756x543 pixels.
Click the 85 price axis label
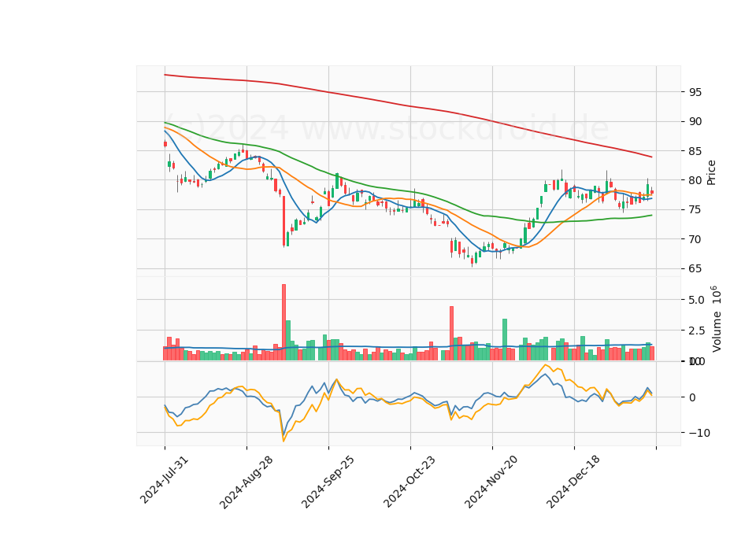pos(695,151)
